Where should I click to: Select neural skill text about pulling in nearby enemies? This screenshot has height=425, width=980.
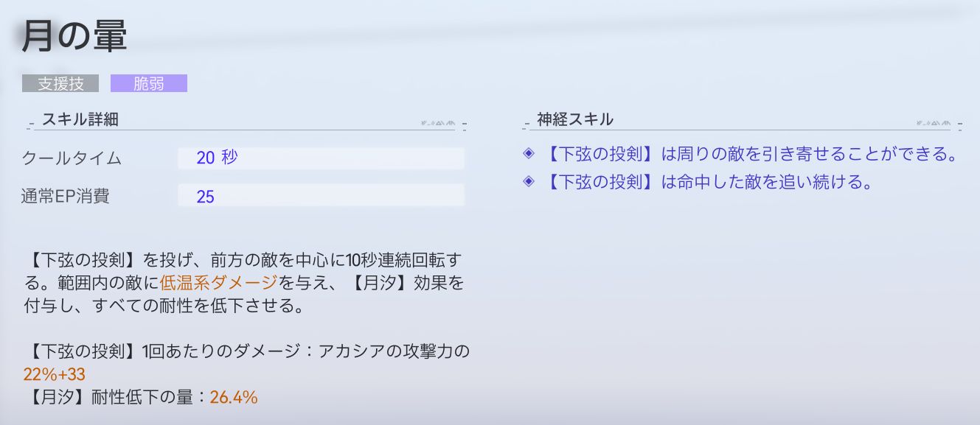(x=750, y=155)
